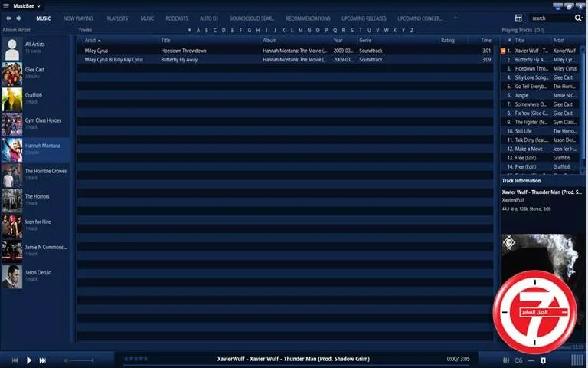
Task: Skip to the next track
Action: [43, 360]
